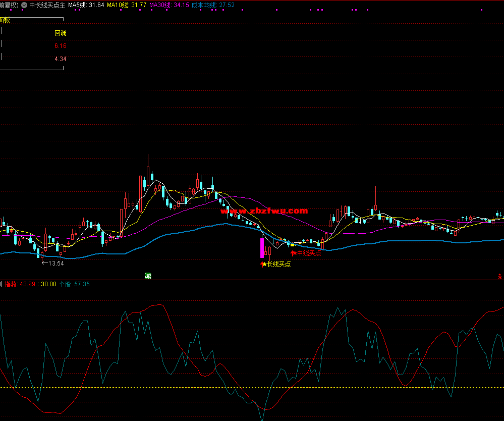Click the 前复权 adjustment label
504x421 pixels.
[9, 5]
